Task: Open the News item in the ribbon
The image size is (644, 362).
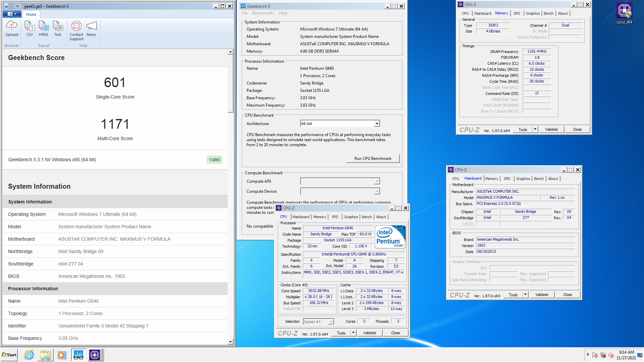Action: click(91, 29)
